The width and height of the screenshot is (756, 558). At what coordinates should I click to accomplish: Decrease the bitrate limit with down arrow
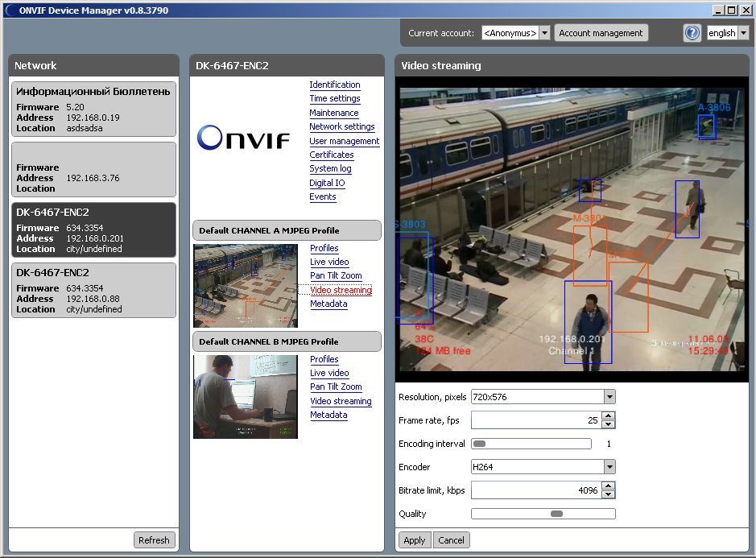pos(608,494)
